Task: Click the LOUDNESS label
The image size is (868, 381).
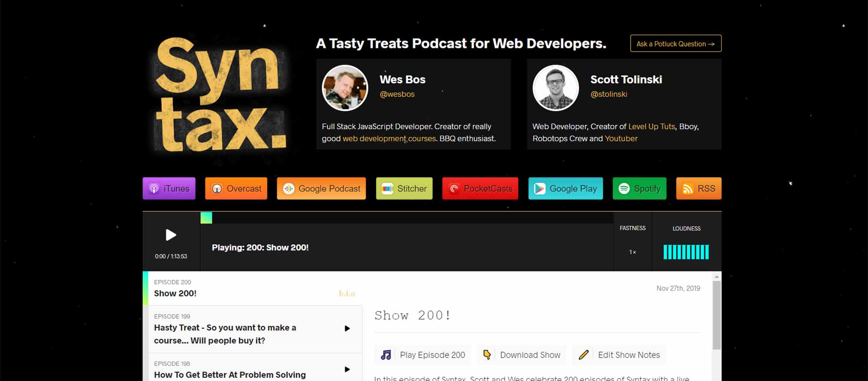Action: [x=686, y=229]
